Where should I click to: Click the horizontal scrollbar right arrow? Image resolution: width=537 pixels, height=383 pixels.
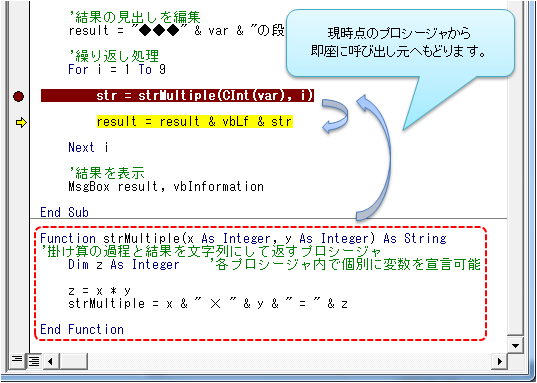(x=499, y=361)
